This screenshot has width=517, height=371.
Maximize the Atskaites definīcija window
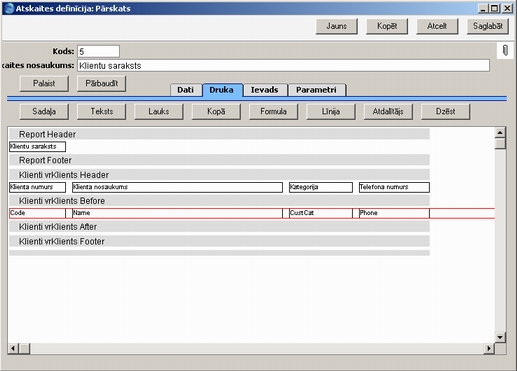(x=495, y=8)
